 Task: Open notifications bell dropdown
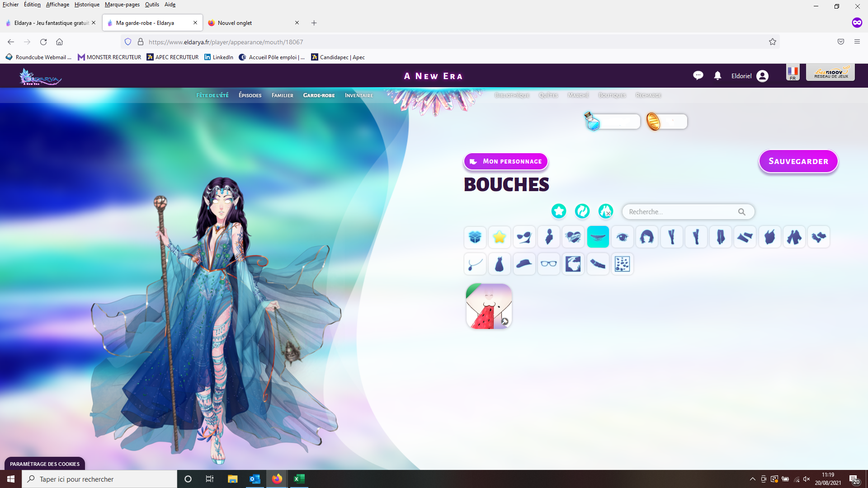717,76
